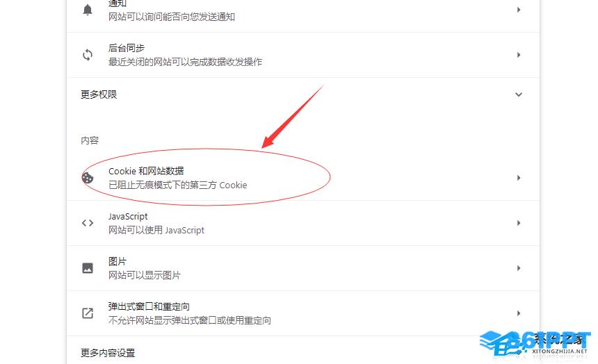Open the 后台同步 permission entry
Viewport: 598px width, 364px height.
click(x=303, y=55)
